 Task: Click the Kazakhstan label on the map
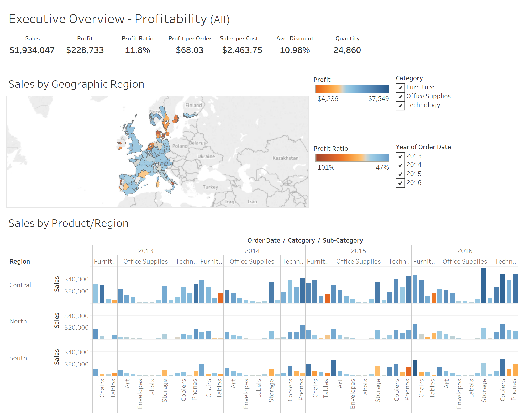coord(285,158)
